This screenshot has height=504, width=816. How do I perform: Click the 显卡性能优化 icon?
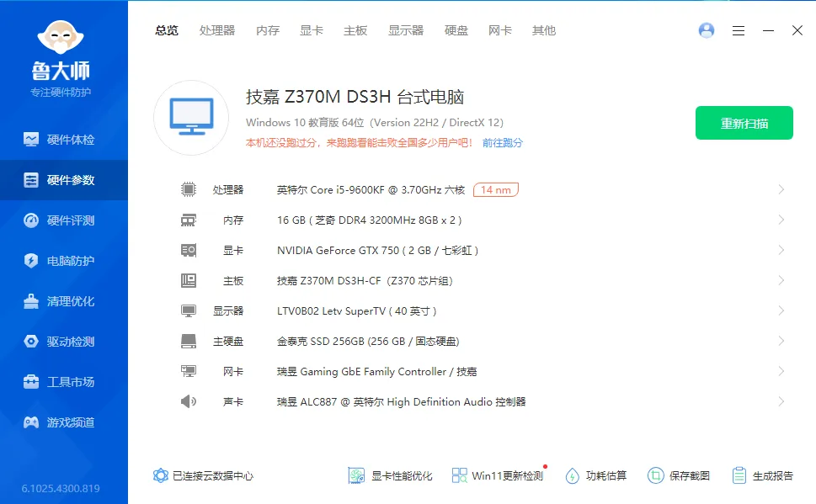[x=356, y=475]
